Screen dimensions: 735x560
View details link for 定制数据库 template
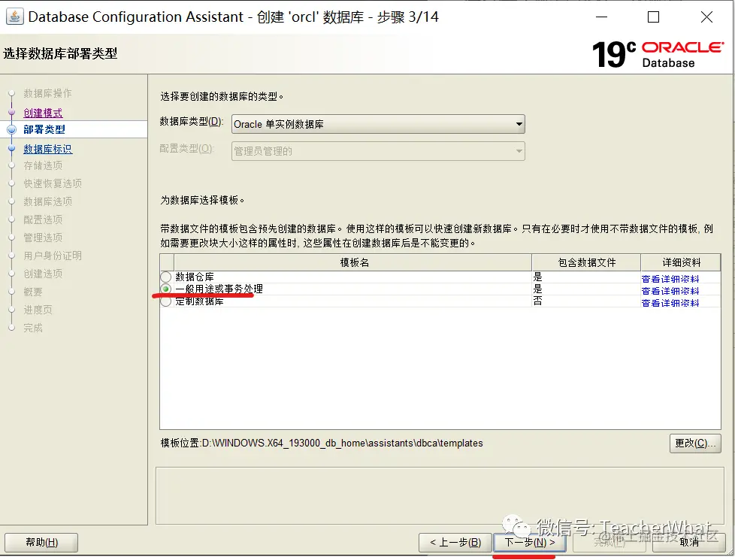[x=670, y=304]
